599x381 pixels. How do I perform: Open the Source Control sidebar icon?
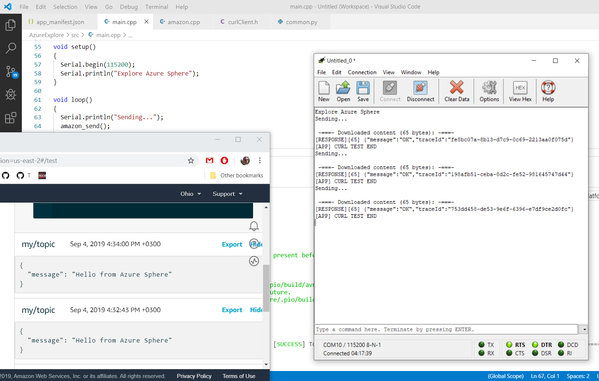[11, 71]
